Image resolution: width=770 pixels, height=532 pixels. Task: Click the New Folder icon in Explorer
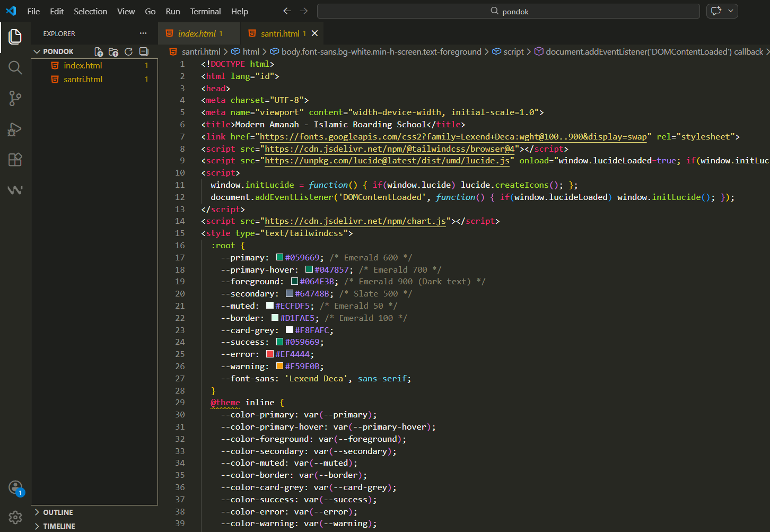[113, 51]
